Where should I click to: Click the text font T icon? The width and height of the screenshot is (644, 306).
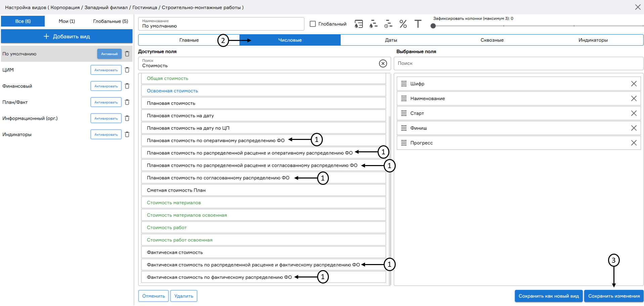(x=418, y=24)
